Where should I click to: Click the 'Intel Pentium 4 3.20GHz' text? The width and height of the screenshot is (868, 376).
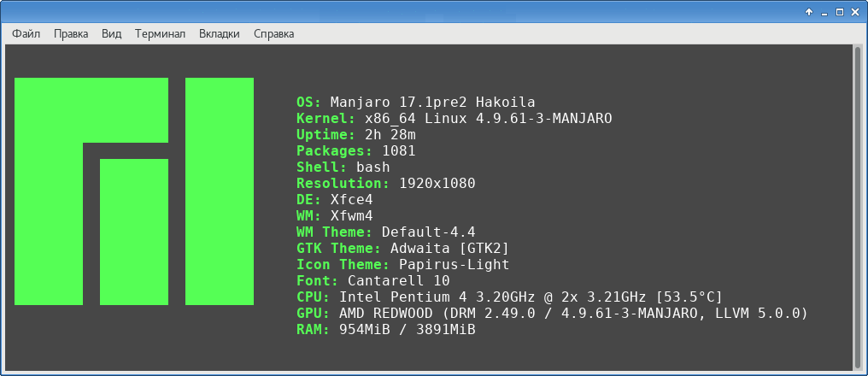pos(437,297)
